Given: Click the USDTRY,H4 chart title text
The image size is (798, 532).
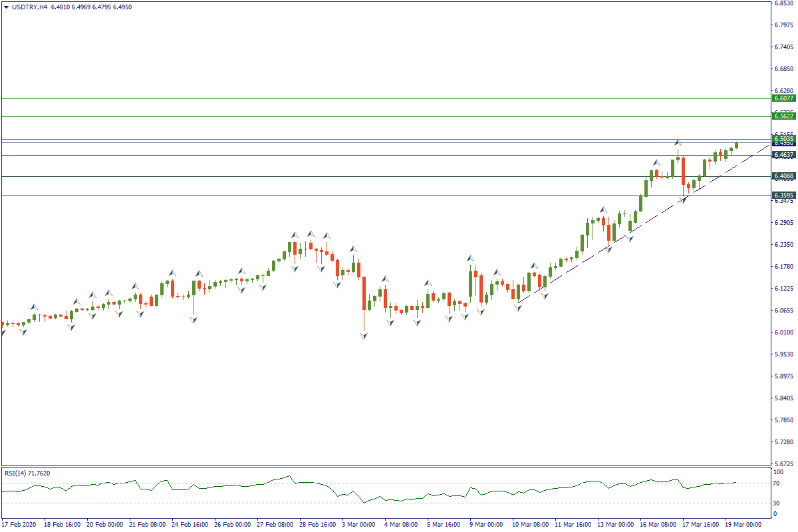Looking at the screenshot, I should 29,7.
